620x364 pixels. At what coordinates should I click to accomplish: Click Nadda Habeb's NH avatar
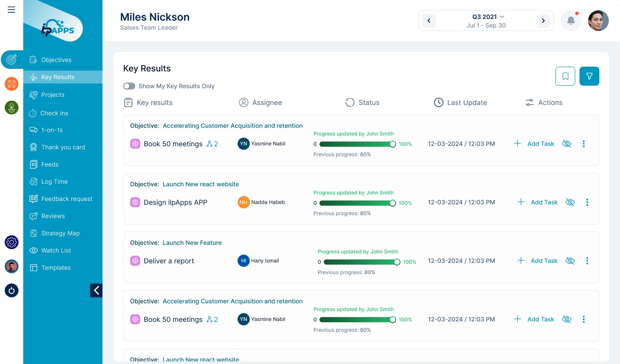click(244, 202)
